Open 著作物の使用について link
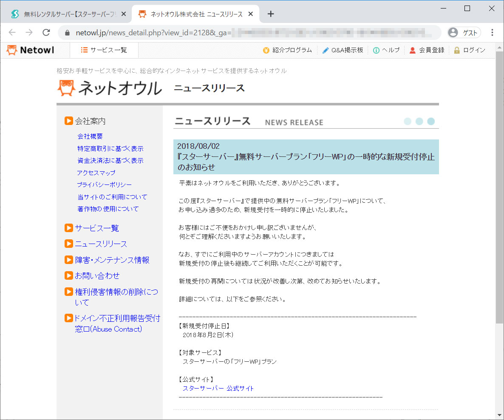The image size is (504, 420). 108,209
